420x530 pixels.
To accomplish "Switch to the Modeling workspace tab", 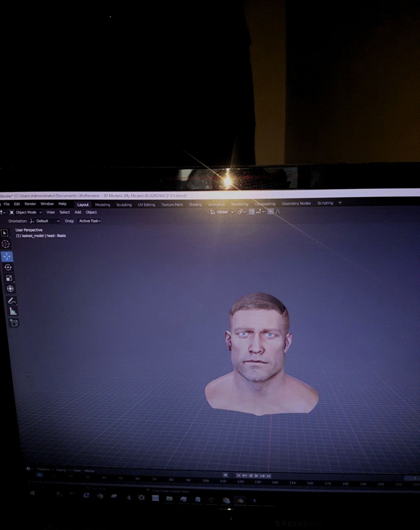I will 103,205.
